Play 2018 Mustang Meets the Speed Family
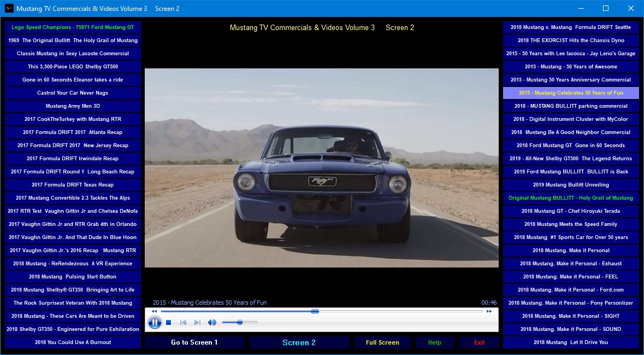The image size is (644, 355). pos(571,224)
